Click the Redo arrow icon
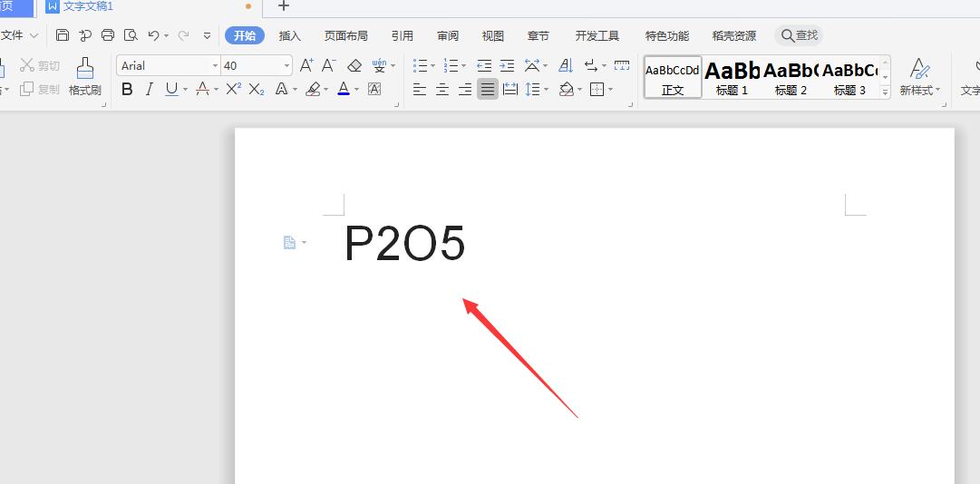 [x=183, y=35]
